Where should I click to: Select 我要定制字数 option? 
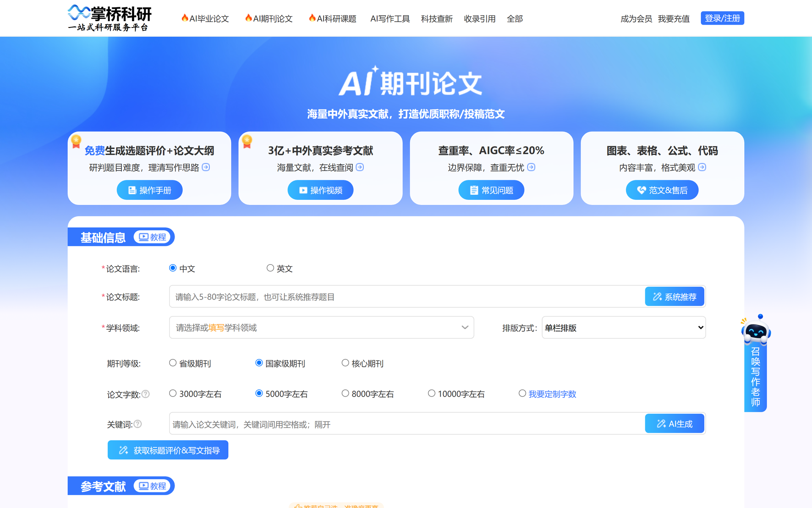pyautogui.click(x=522, y=393)
